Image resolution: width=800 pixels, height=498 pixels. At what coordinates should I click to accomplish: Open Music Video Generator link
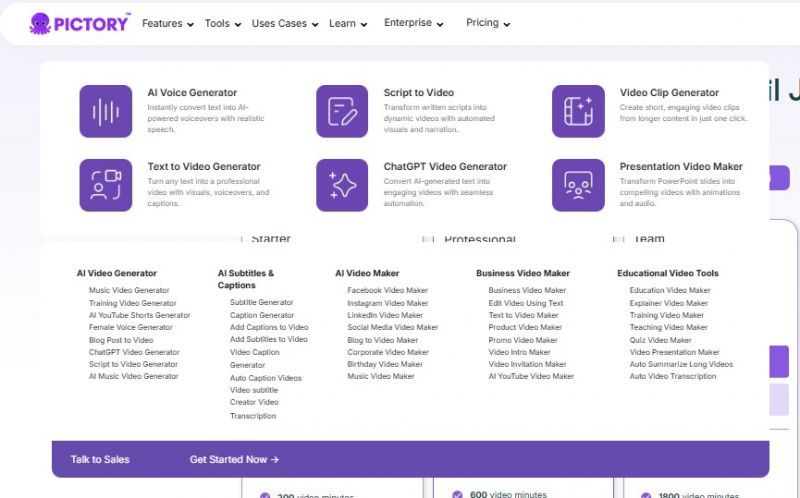tap(129, 290)
